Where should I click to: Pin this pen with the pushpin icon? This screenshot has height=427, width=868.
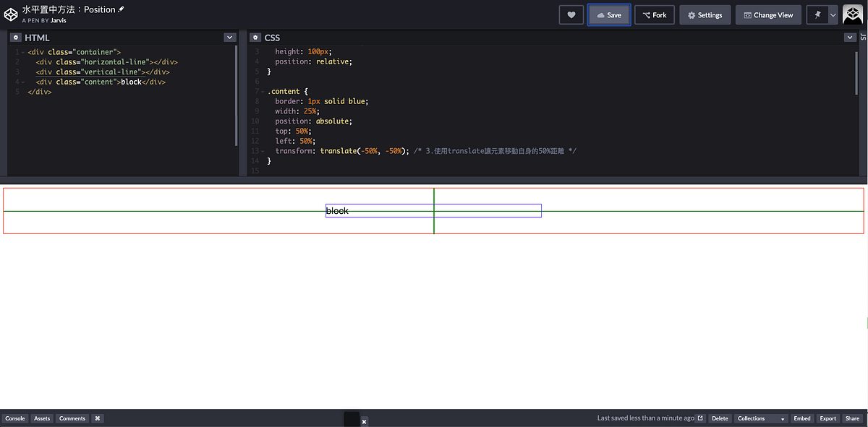[817, 14]
